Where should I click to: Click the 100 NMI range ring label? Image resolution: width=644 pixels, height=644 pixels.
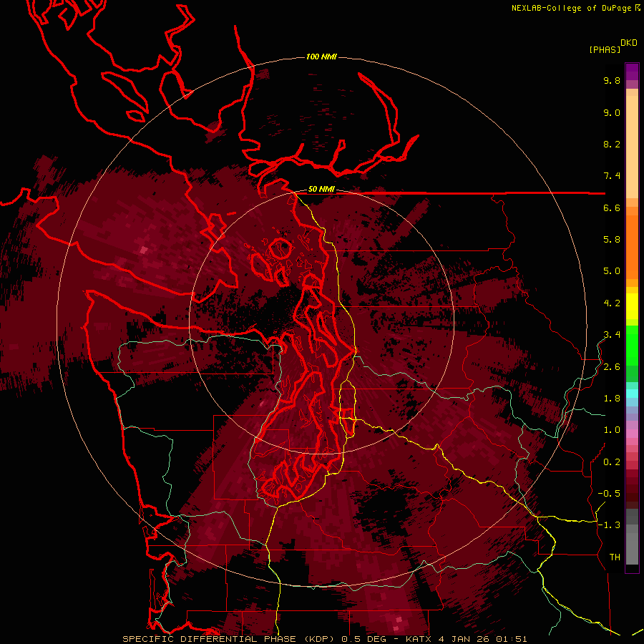[x=321, y=57]
